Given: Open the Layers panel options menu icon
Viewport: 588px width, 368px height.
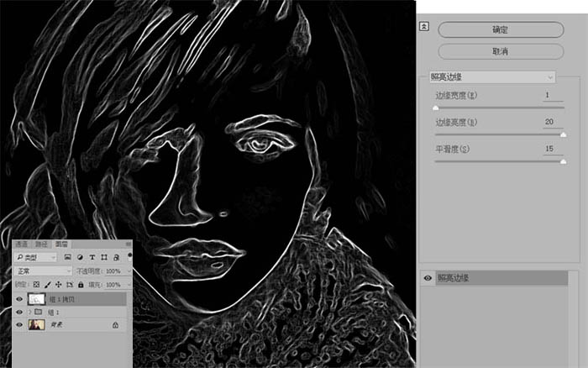Looking at the screenshot, I should pyautogui.click(x=129, y=244).
